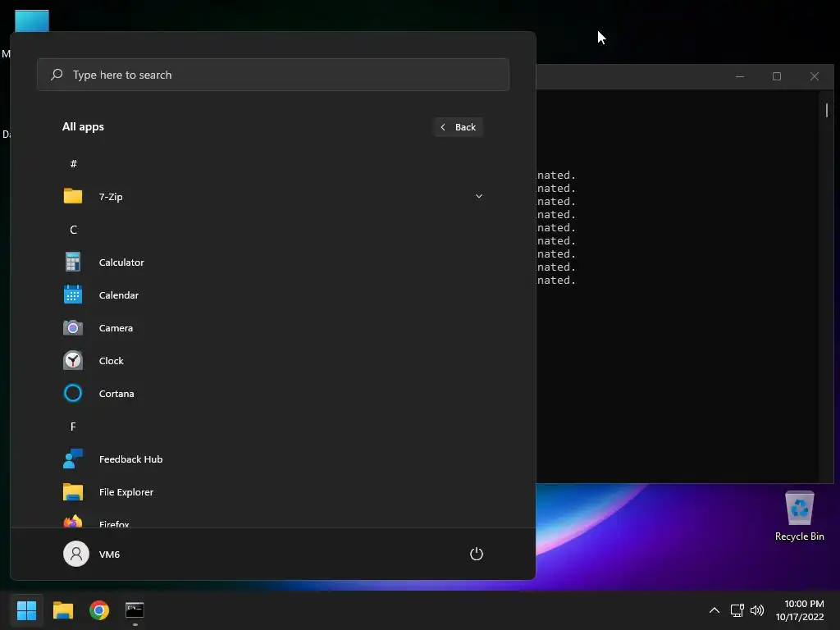Launch the Clock app icon
This screenshot has width=840, height=630.
point(73,361)
